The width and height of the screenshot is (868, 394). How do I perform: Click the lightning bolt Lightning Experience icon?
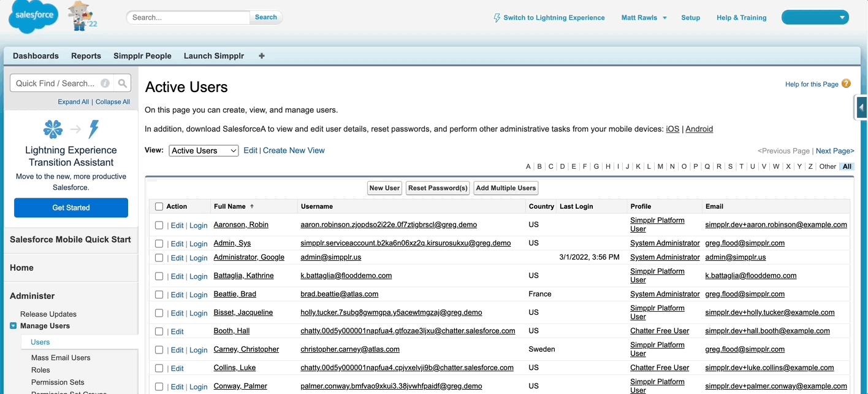coord(497,18)
